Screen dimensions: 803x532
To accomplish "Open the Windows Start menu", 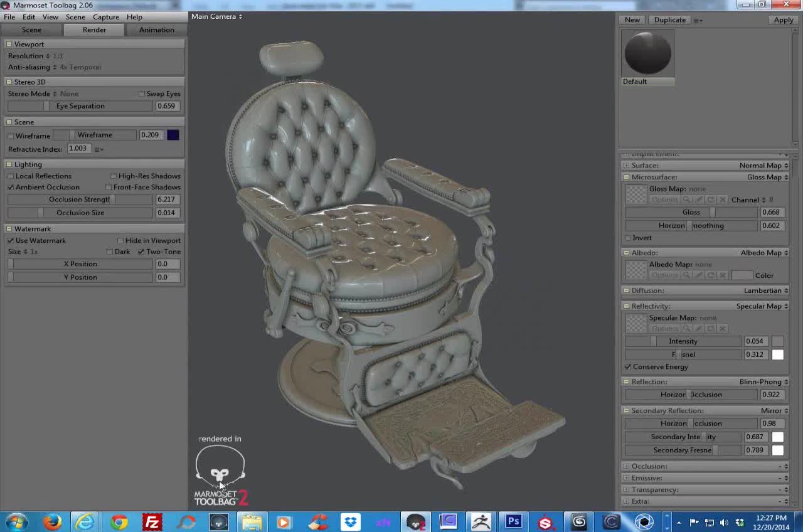I will (x=16, y=522).
